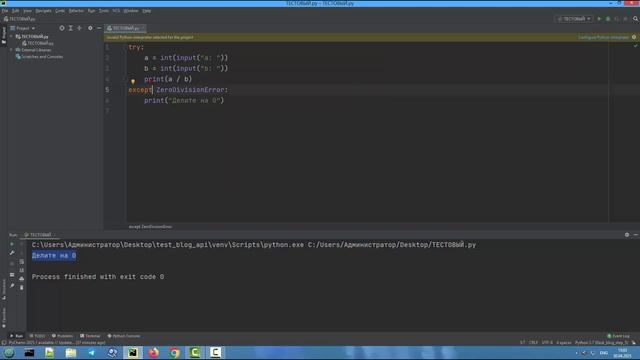Click the except ZeroDivisionError breadcrumb below editor
640x360 pixels.
click(x=150, y=227)
